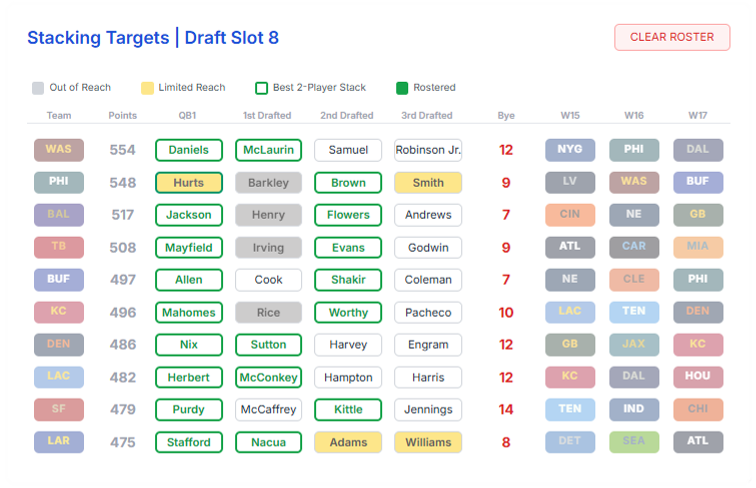
Task: Click the NYG opponent badge in W15
Action: point(570,149)
